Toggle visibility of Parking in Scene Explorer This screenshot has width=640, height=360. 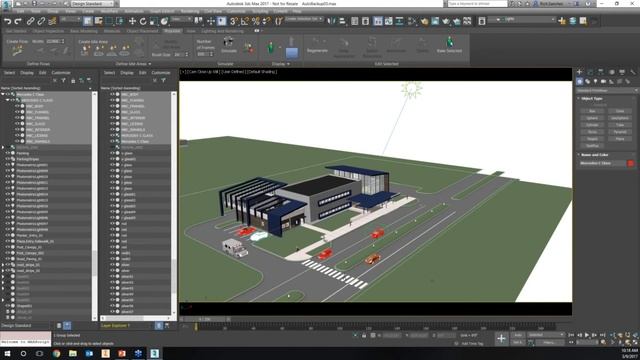point(8,153)
